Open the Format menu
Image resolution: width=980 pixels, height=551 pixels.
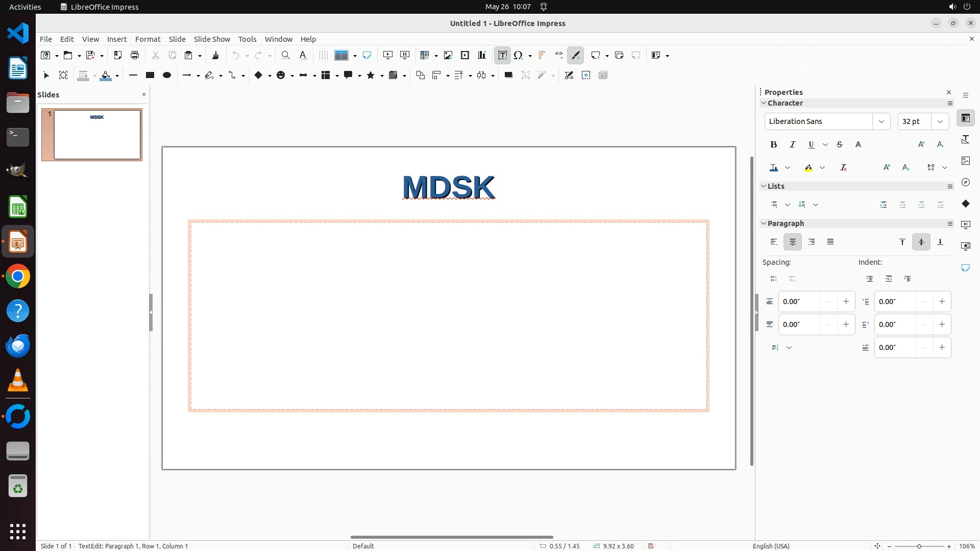[148, 39]
